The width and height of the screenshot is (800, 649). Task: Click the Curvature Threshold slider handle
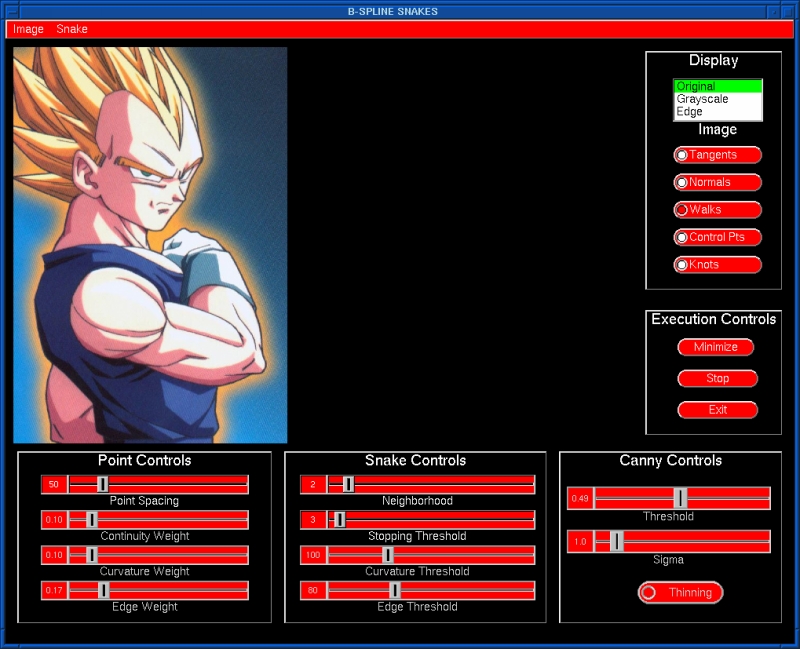[388, 555]
